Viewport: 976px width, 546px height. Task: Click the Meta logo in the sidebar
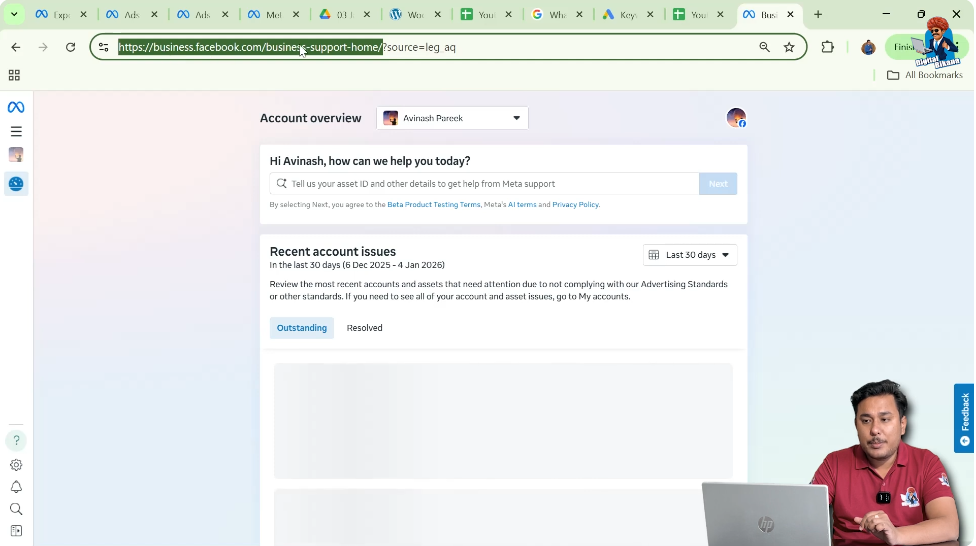[x=16, y=107]
